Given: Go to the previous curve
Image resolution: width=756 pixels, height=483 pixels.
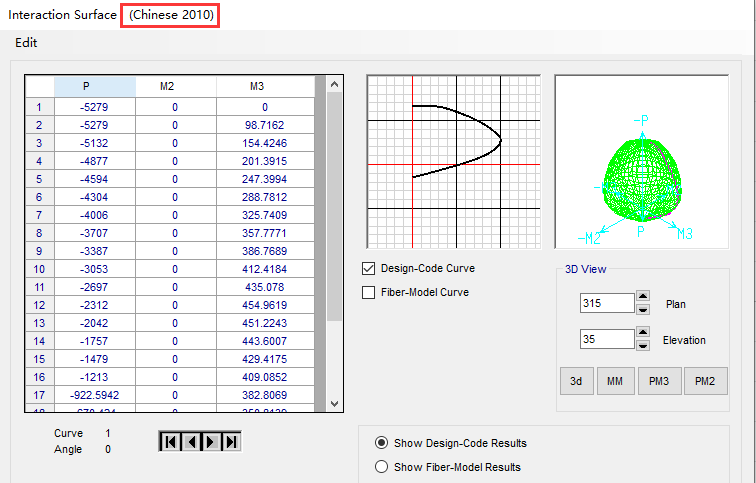Looking at the screenshot, I should 190,441.
